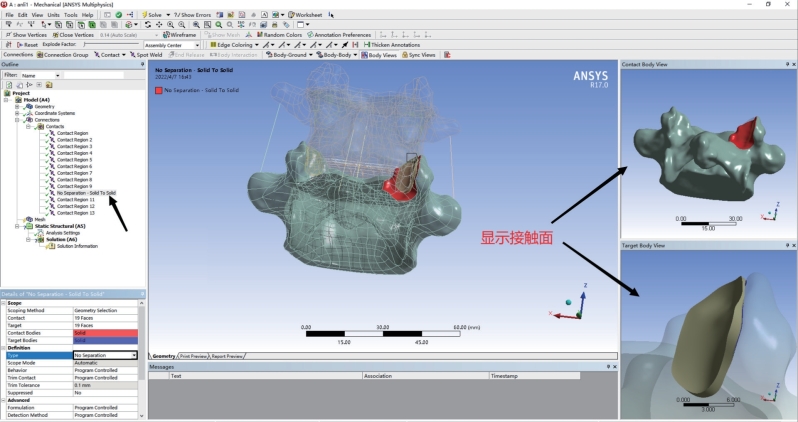Viewport: 798px width, 422px height.
Task: Click the Print toolbar icon
Action: point(275,24)
